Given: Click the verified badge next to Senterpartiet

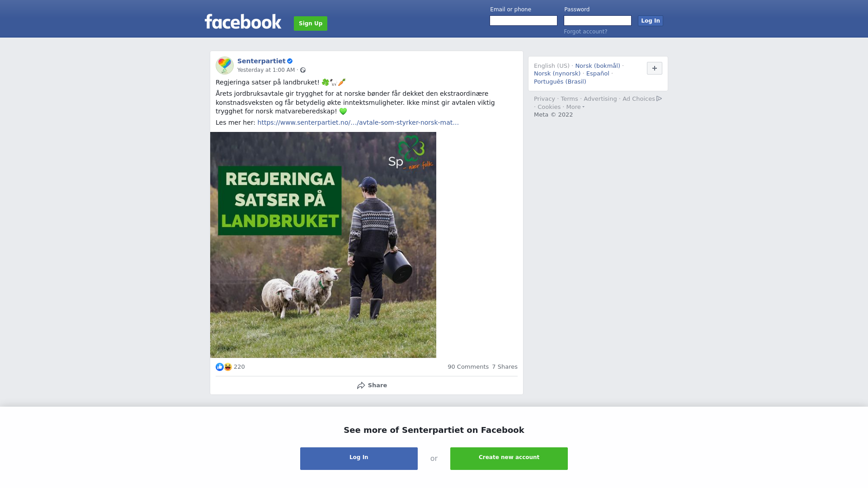Looking at the screenshot, I should [290, 61].
